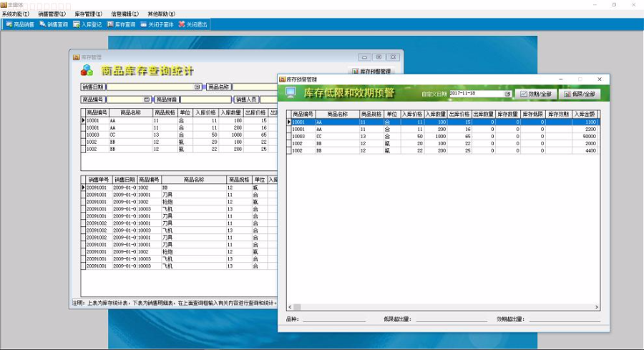Click the horizontal scrollbar thumb in 库存预警管理 grid
644x350 pixels.
[297, 307]
